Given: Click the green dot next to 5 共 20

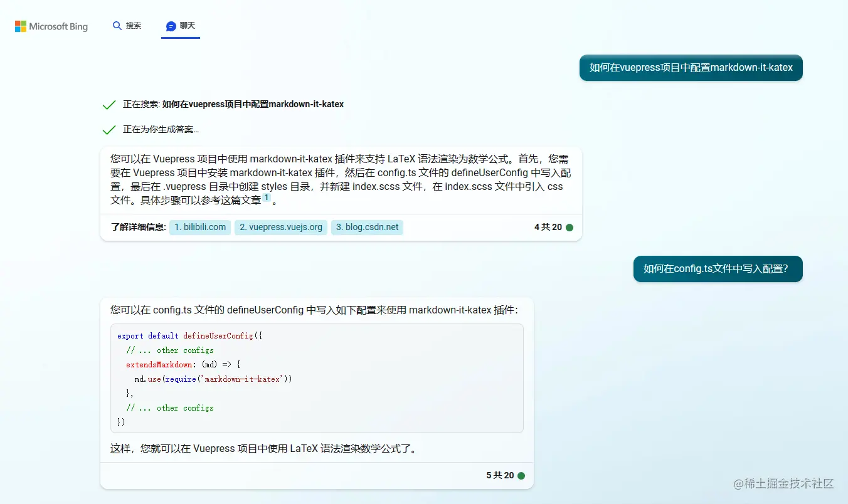Looking at the screenshot, I should tap(521, 476).
